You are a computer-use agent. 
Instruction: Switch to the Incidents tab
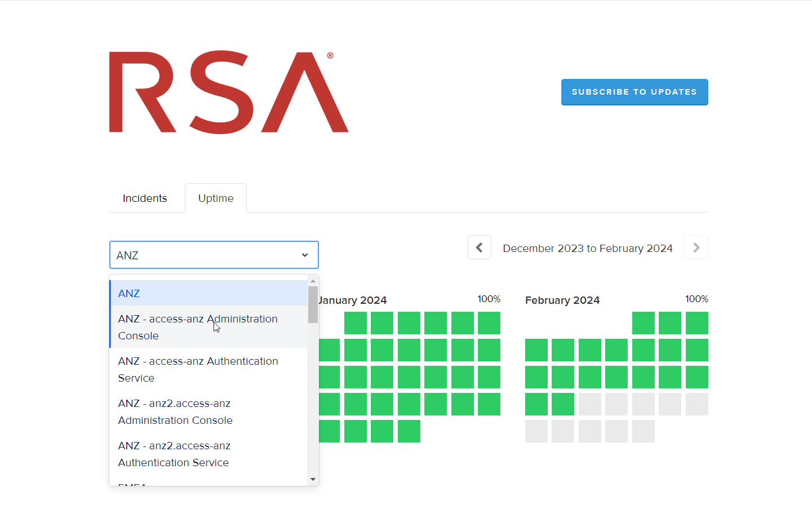[x=145, y=198]
